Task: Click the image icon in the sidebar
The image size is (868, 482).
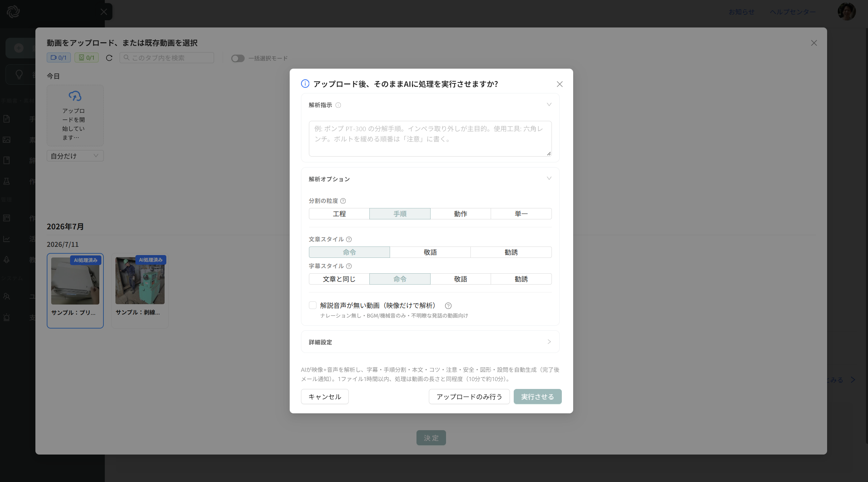Action: (7, 140)
